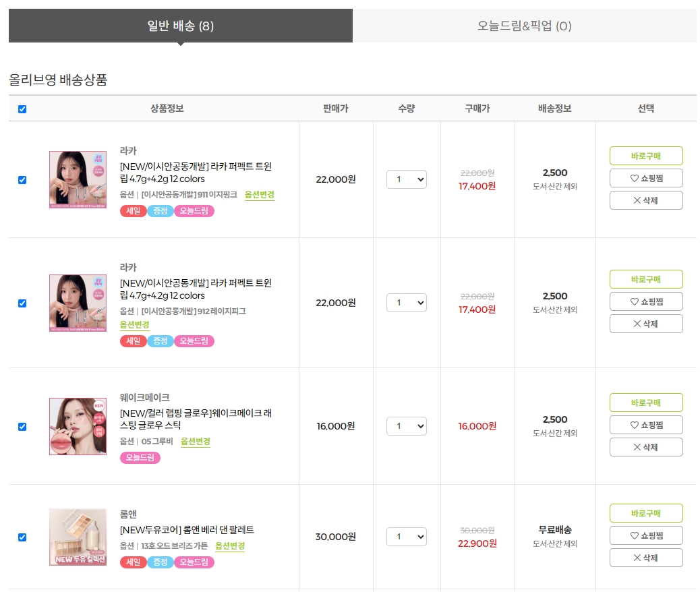Click 옵션변경 link for 05 그루비 option
Image resolution: width=700 pixels, height=592 pixels.
point(196,441)
